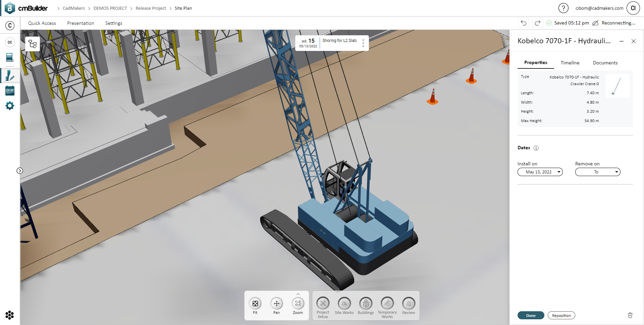The height and width of the screenshot is (325, 644).
Task: Click the wk 15 schedule date marker
Action: tap(308, 43)
